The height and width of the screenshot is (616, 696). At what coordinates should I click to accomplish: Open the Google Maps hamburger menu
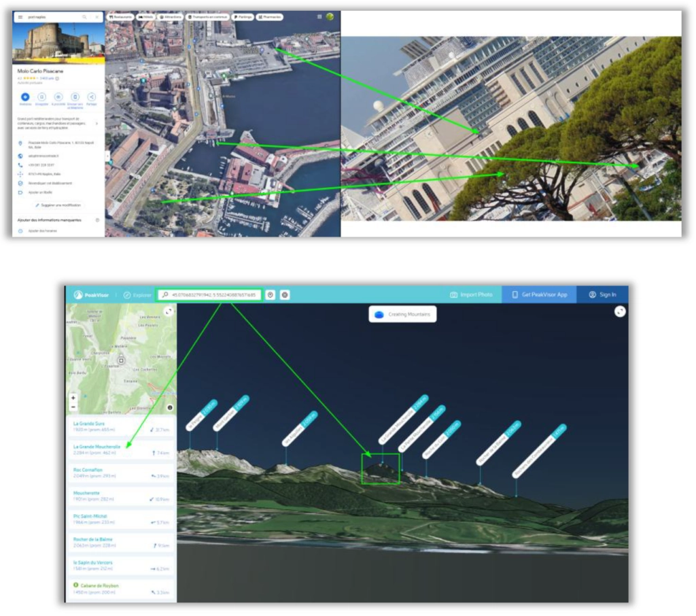pos(20,16)
